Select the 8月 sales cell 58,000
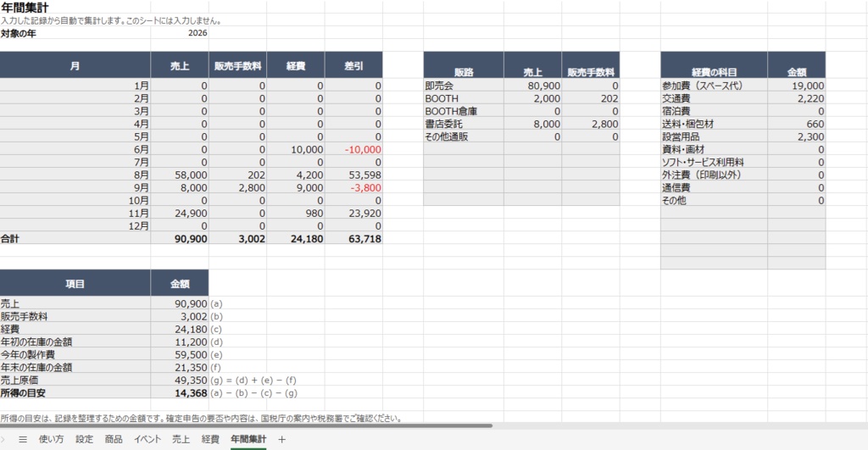 pyautogui.click(x=180, y=175)
